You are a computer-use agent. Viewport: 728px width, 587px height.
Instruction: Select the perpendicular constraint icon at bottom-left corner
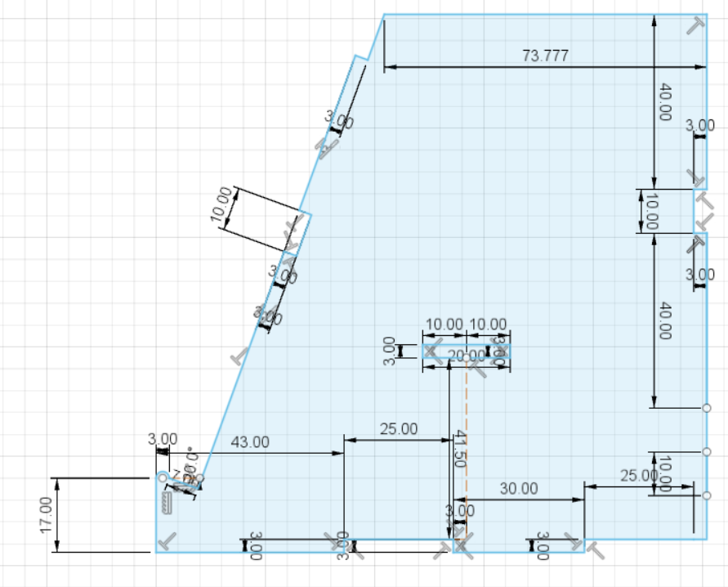pos(166,541)
